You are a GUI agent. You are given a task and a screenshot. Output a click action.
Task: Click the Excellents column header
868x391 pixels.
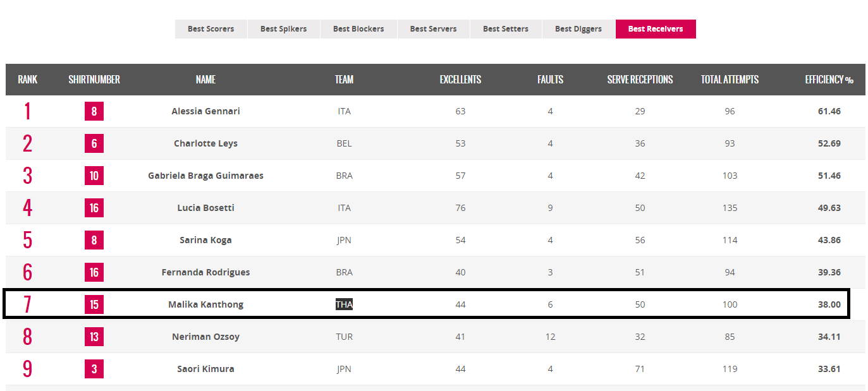point(460,80)
